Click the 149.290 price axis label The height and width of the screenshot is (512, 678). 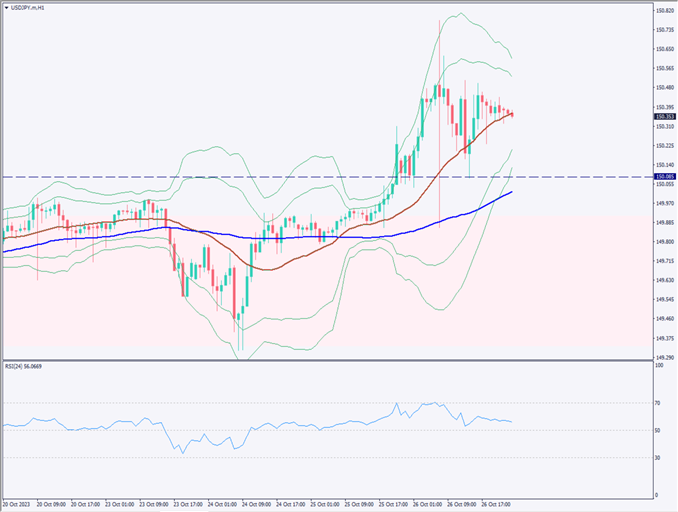click(663, 357)
